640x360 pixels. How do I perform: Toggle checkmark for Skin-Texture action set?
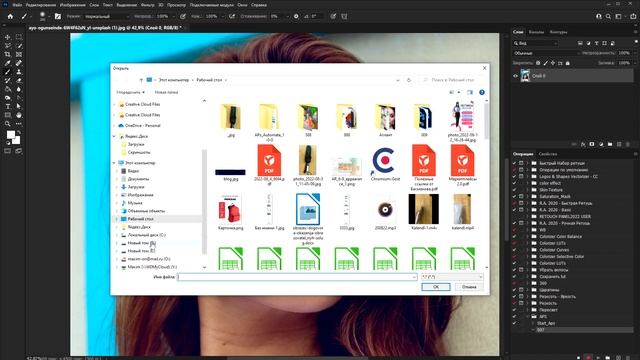click(514, 190)
